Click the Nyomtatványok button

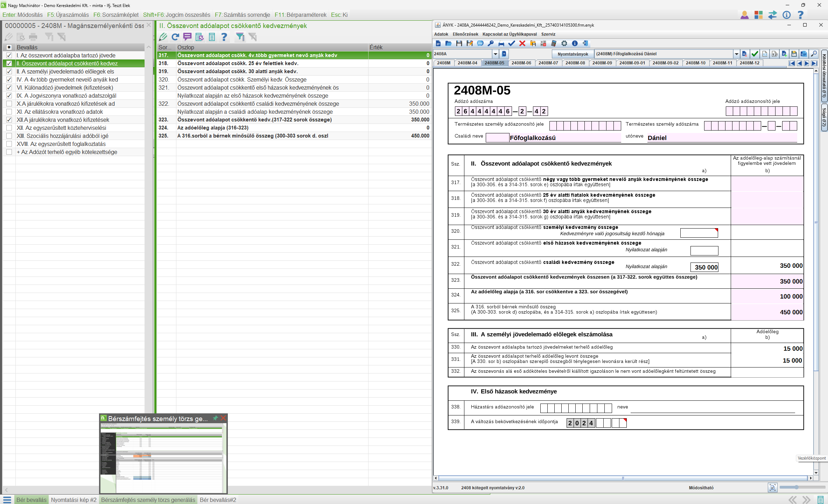click(x=573, y=54)
